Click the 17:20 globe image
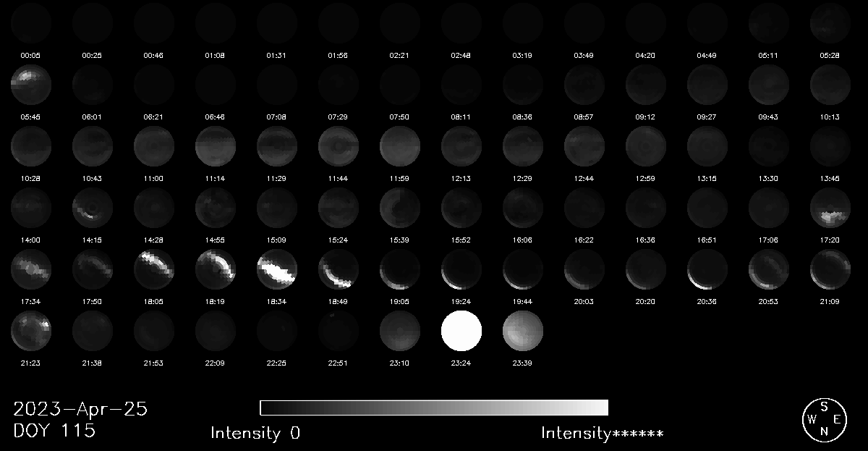Screen dimensions: 868x451 (x=830, y=208)
